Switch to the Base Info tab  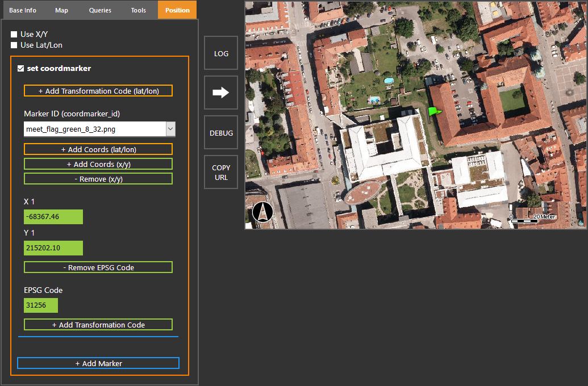(x=22, y=10)
